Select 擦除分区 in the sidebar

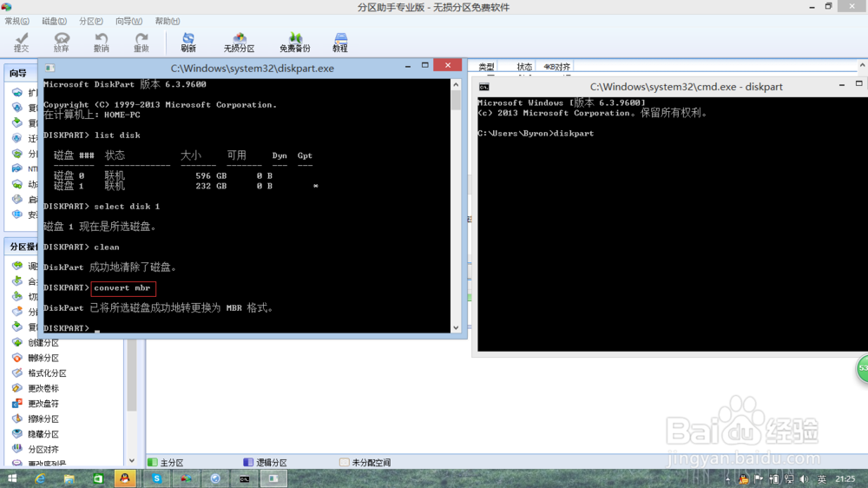[43, 419]
